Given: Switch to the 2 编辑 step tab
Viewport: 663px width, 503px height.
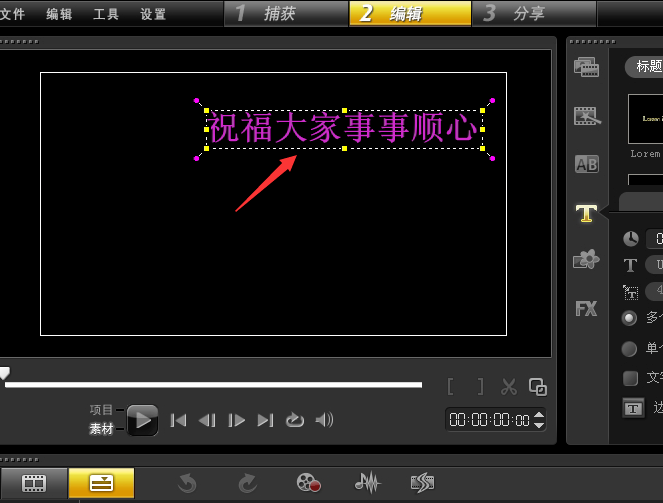Looking at the screenshot, I should [x=410, y=14].
